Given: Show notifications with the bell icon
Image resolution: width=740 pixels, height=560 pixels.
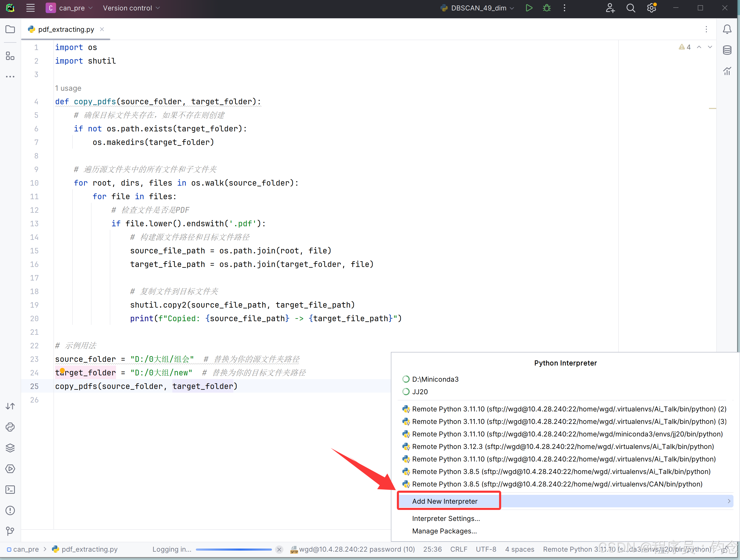Looking at the screenshot, I should [727, 29].
